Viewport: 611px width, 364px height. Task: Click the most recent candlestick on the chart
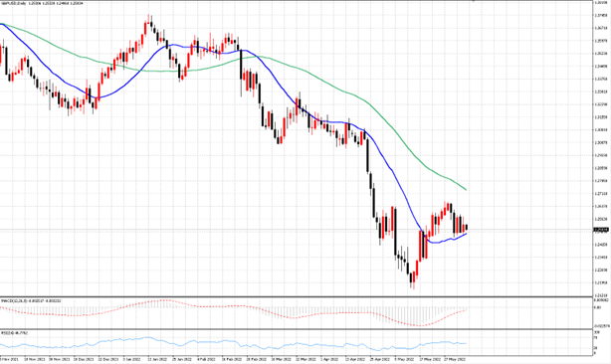[x=467, y=228]
